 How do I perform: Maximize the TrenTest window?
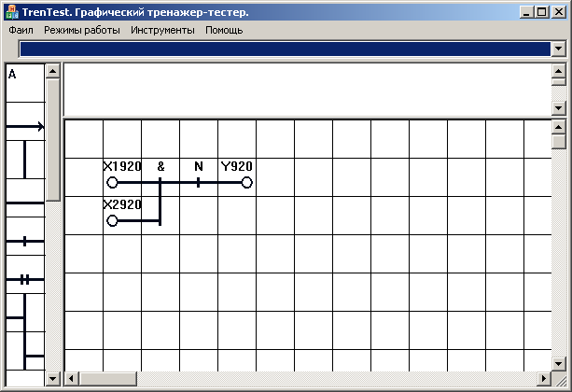(542, 12)
